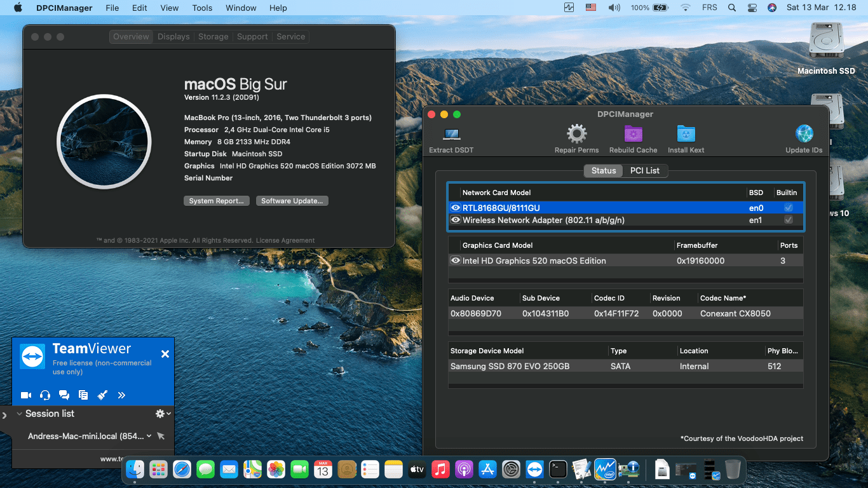868x488 pixels.
Task: Click the Software Update... button
Action: coord(292,201)
